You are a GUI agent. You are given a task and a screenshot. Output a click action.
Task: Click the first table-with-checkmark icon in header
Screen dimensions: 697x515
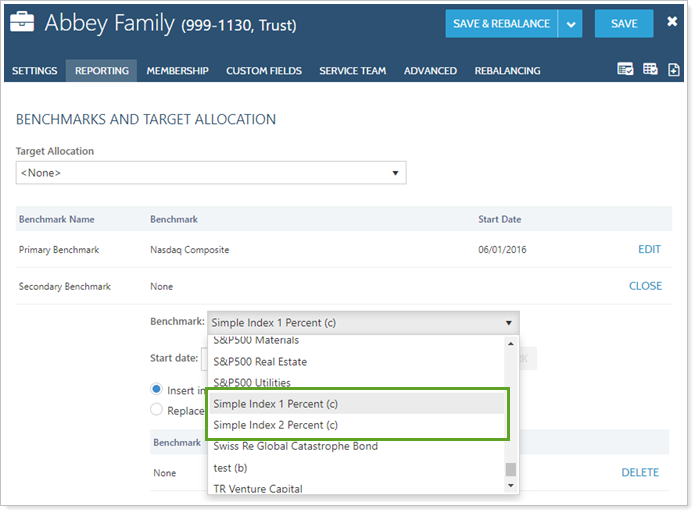coord(625,70)
